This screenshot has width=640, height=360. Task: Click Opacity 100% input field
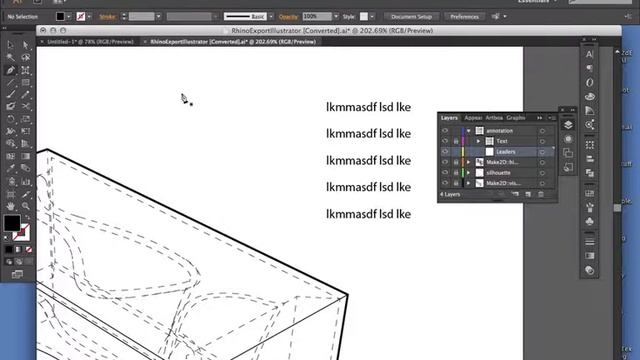coord(317,17)
